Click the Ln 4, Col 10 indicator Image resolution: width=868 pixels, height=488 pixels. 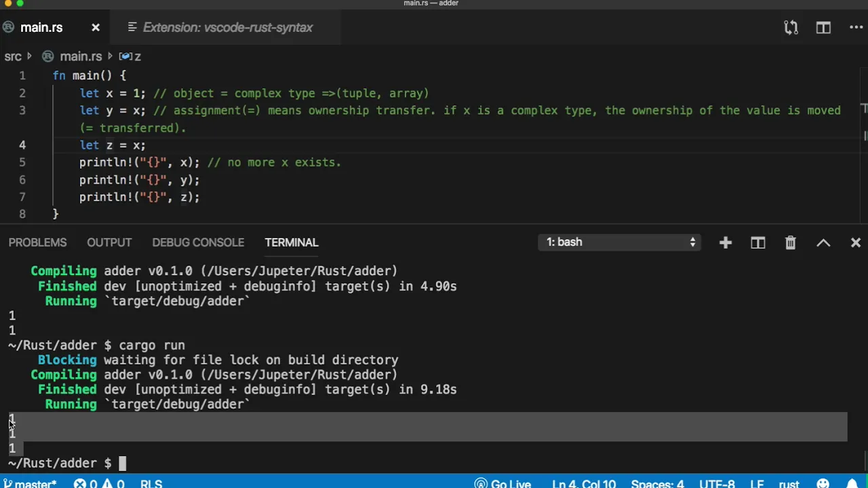[584, 483]
